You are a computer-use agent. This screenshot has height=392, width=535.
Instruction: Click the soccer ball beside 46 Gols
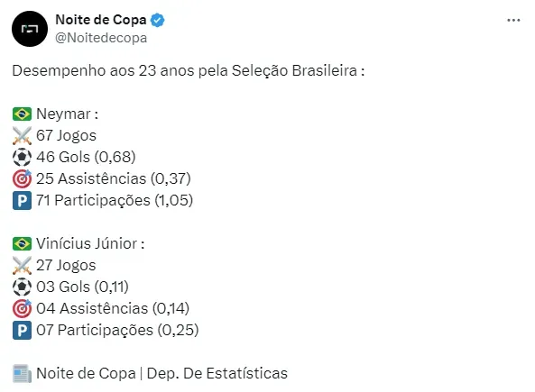(22, 157)
